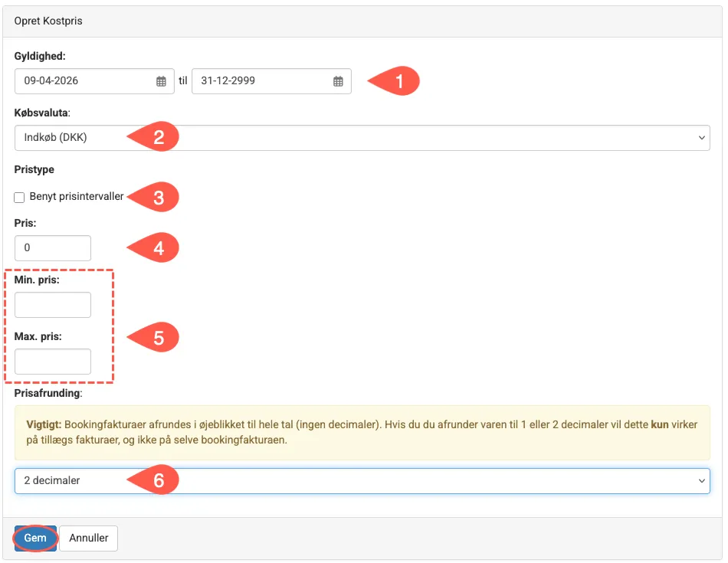
Task: Open calendar picker for the start date
Action: (x=161, y=81)
